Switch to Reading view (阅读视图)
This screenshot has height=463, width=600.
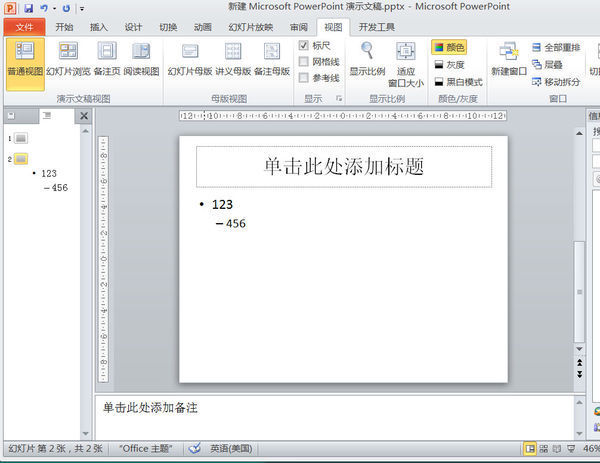pyautogui.click(x=141, y=59)
